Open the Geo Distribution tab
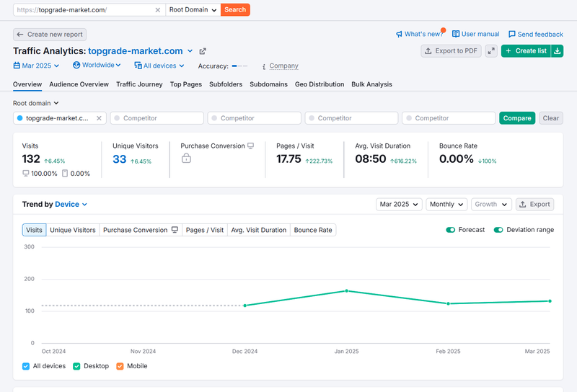The height and width of the screenshot is (392, 577). click(320, 84)
